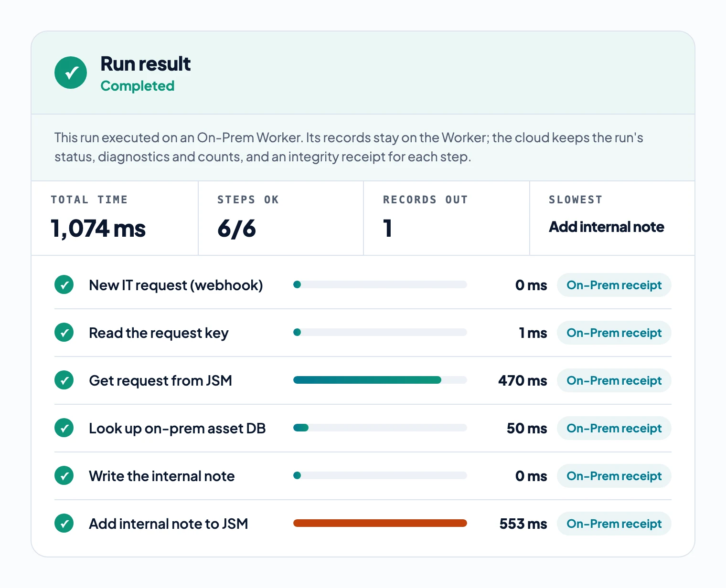Viewport: 726px width, 588px height.
Task: Click the "TOTAL TIME" label
Action: [89, 199]
